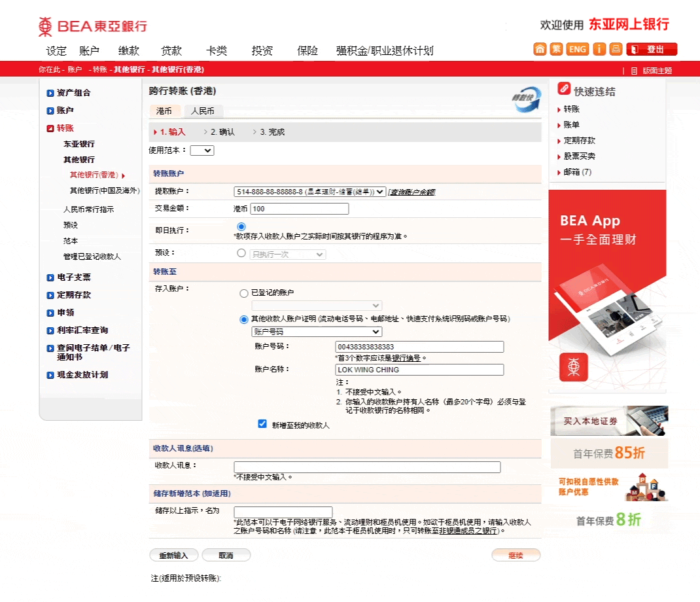Open the 设定 menu
This screenshot has width=700, height=602.
[56, 51]
